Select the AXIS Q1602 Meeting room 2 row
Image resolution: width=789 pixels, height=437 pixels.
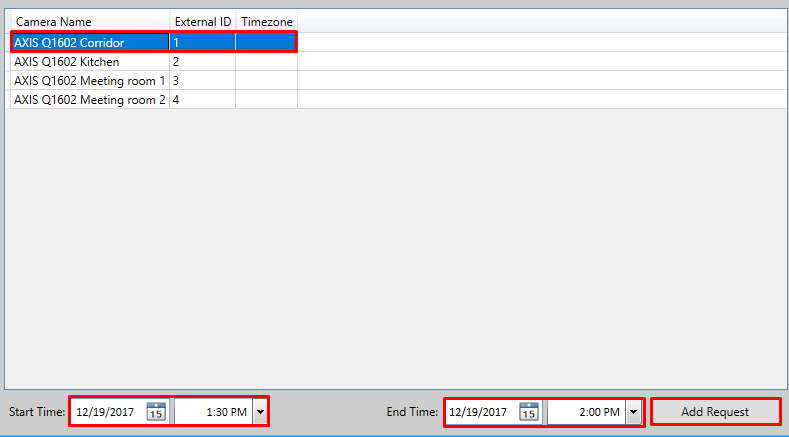click(x=154, y=100)
